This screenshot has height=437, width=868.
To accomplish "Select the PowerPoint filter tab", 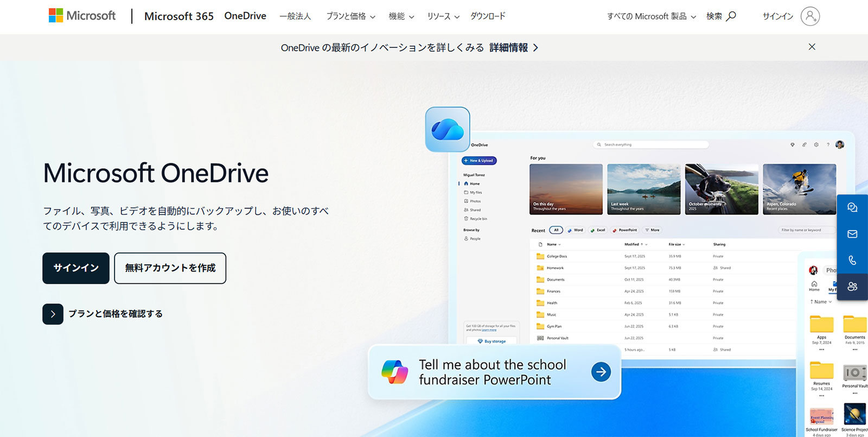I will tap(625, 230).
